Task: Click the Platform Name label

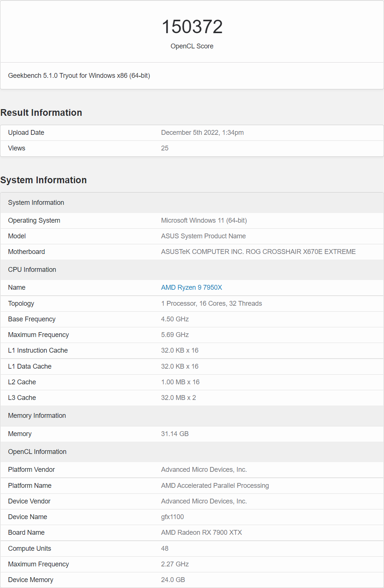Action: [x=30, y=486]
